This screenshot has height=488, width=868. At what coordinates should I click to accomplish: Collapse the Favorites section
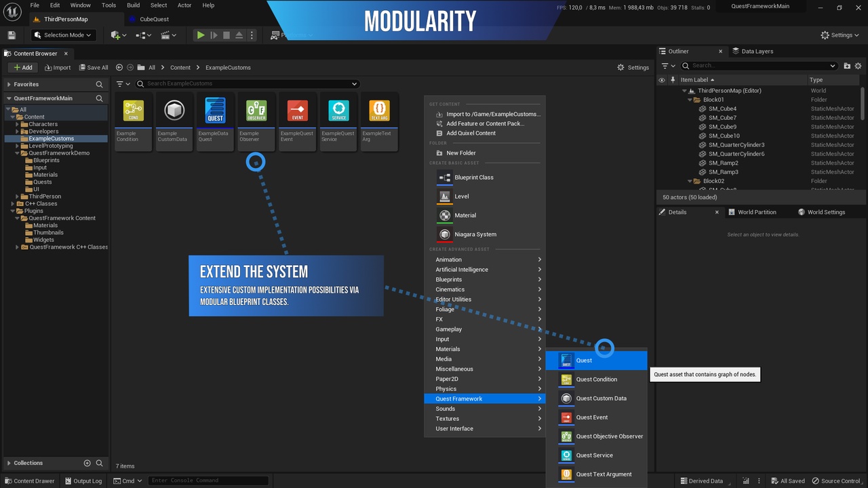pyautogui.click(x=9, y=85)
